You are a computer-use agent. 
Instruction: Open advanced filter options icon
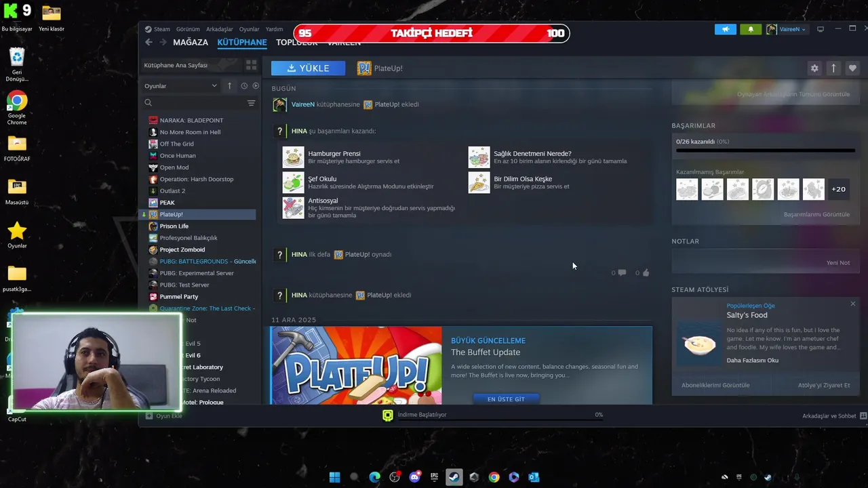tap(251, 103)
